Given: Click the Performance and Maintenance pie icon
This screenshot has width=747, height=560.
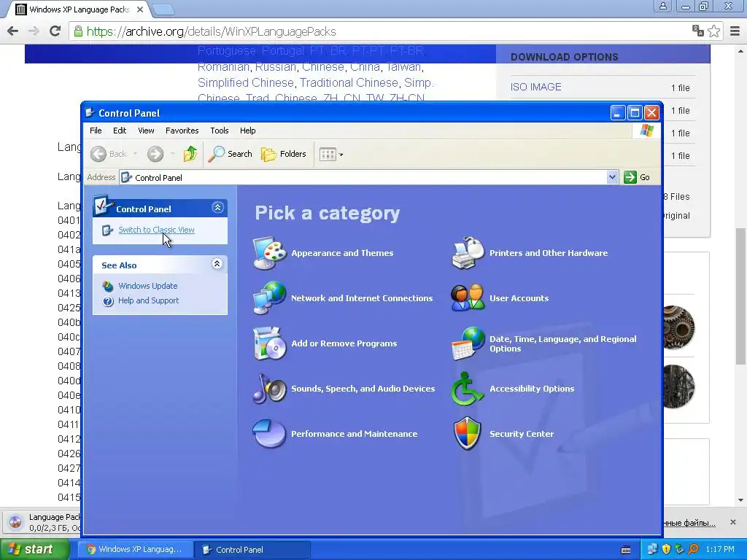Looking at the screenshot, I should pos(270,434).
